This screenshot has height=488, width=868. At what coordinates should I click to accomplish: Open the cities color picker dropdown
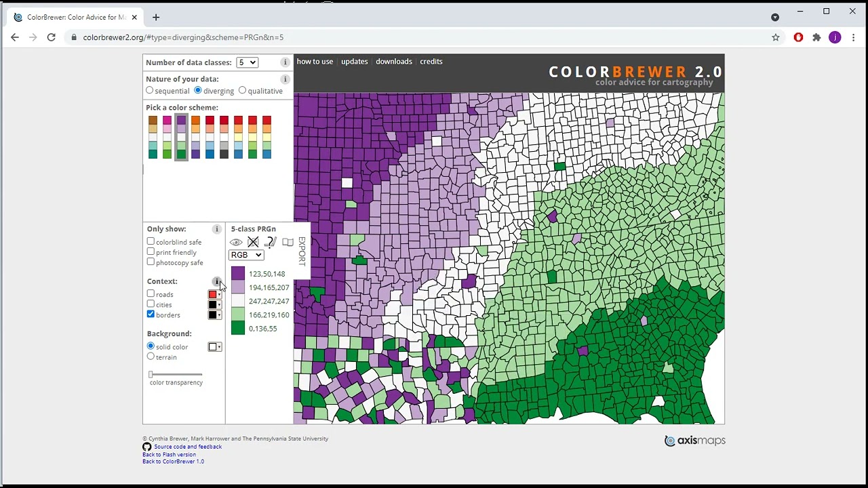tap(215, 304)
